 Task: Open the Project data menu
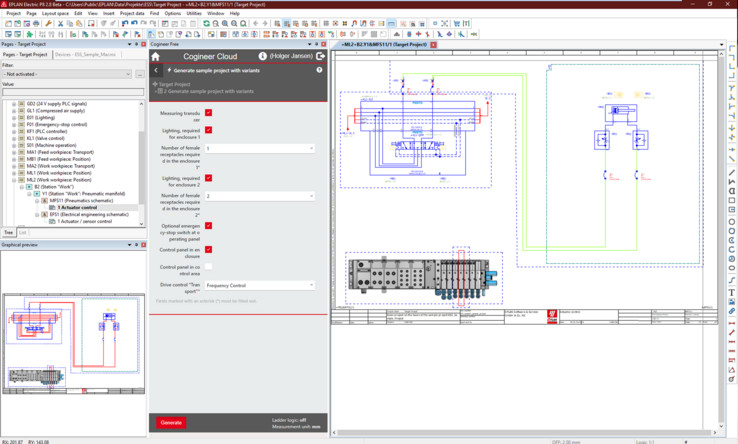pyautogui.click(x=132, y=13)
